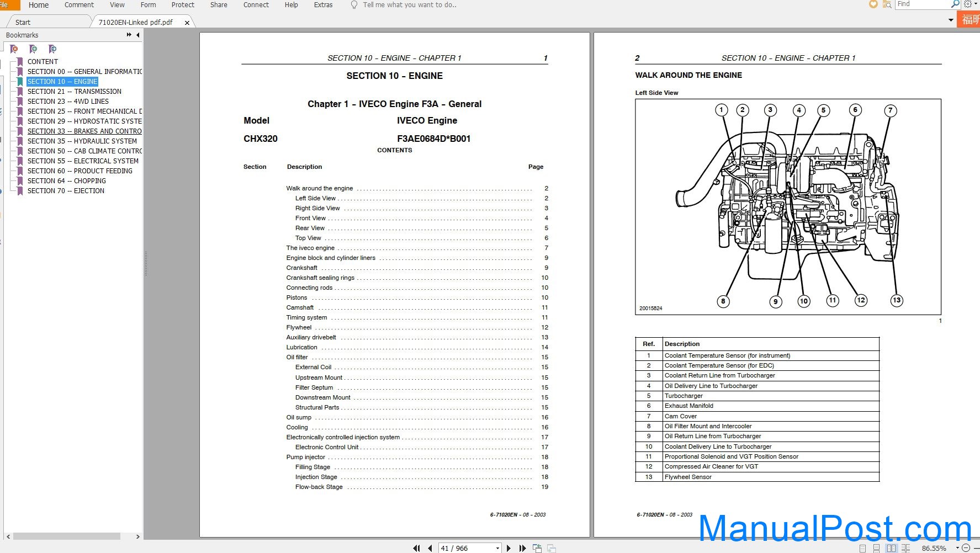Open the Connect ribbon tab
The width and height of the screenshot is (980, 553).
[x=256, y=5]
